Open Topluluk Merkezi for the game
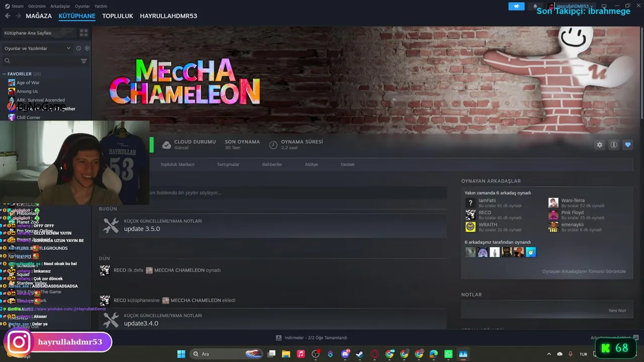Viewport: 644px width, 362px height. point(177,164)
